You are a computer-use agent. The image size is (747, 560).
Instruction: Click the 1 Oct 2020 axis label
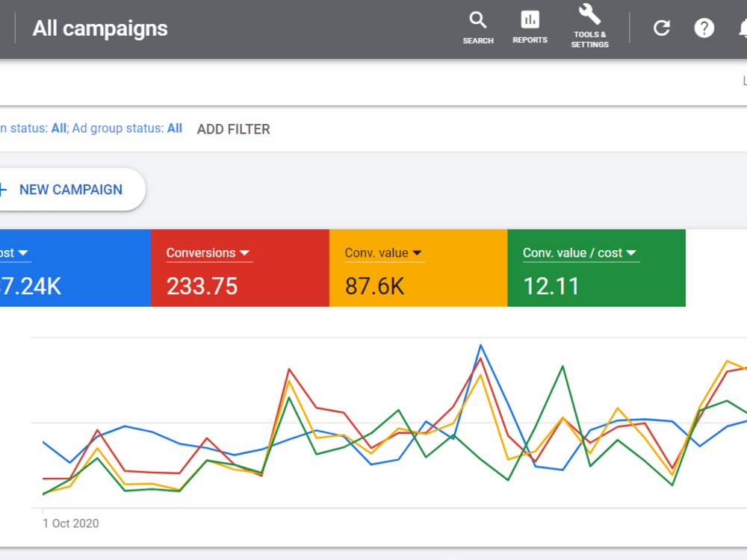coord(70,523)
